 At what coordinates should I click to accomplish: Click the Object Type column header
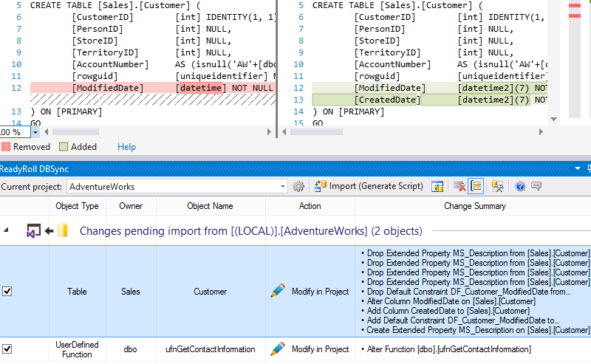click(78, 206)
